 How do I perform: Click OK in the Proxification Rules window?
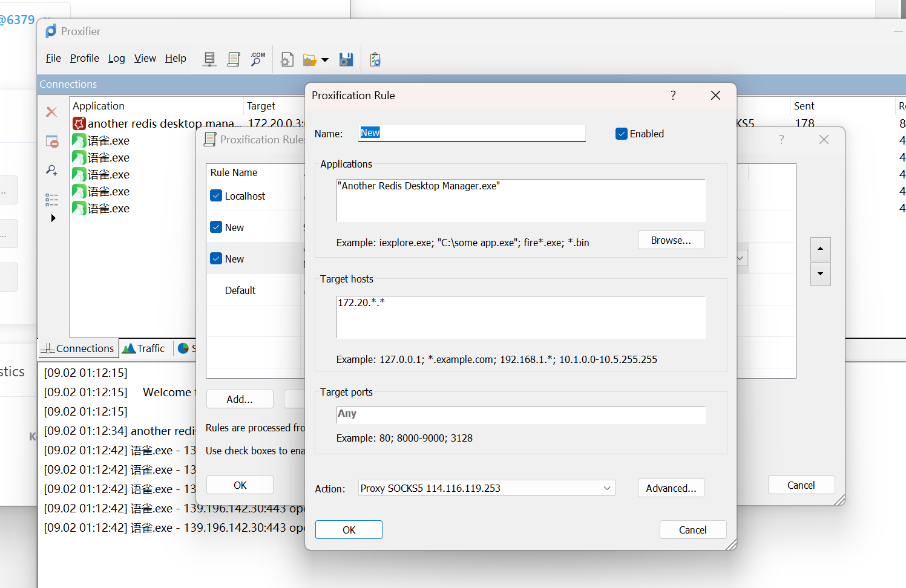(240, 485)
